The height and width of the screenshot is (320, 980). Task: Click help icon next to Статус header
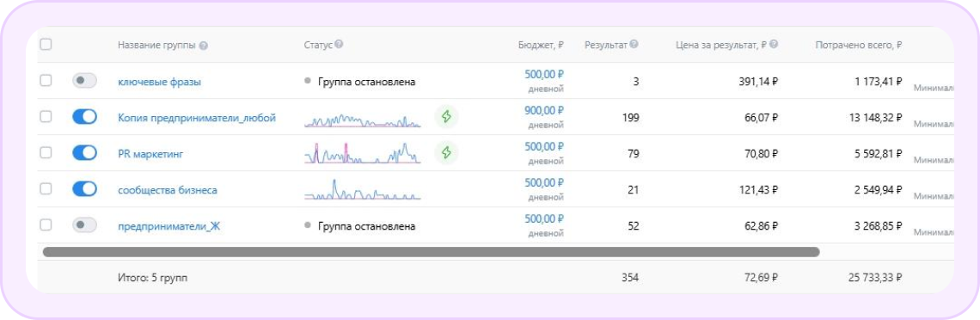339,45
